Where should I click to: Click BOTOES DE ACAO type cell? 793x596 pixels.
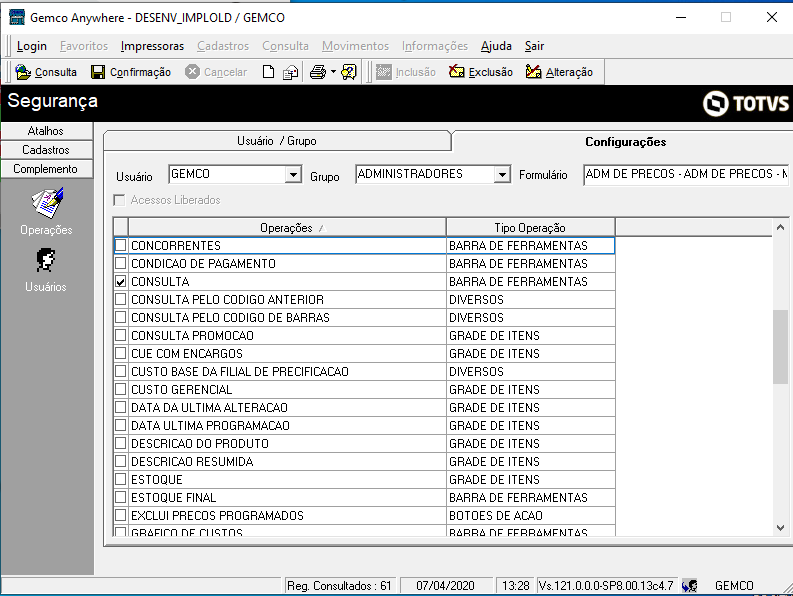pyautogui.click(x=531, y=516)
